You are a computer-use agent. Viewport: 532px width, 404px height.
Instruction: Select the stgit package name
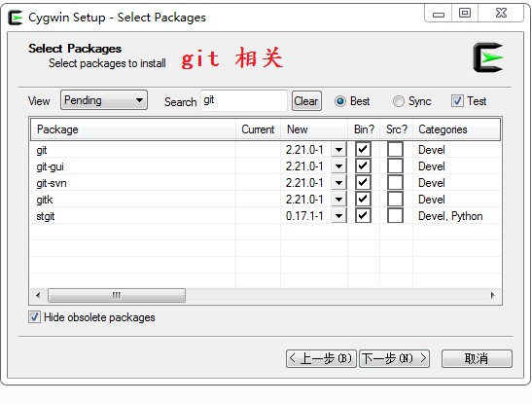tap(46, 216)
